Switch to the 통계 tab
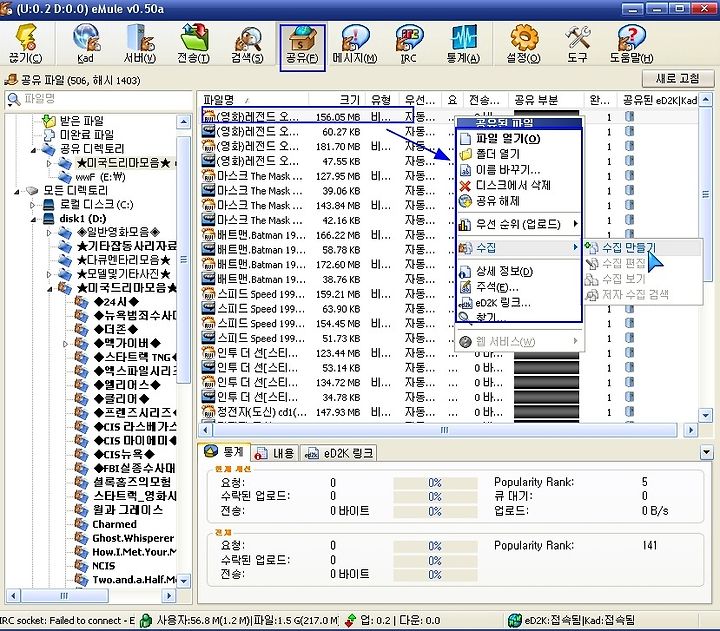720x631 pixels. [x=225, y=452]
